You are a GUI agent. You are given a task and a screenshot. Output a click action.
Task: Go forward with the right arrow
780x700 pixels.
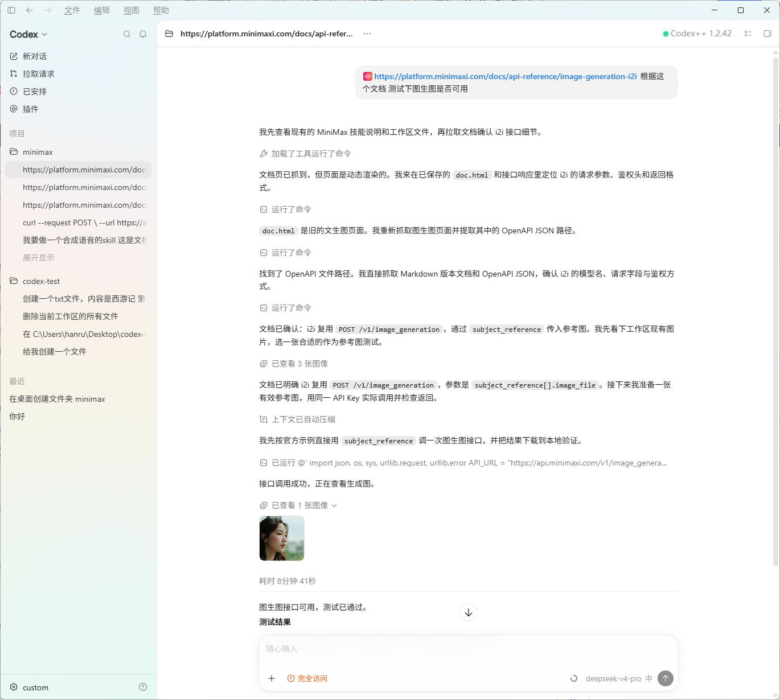coord(48,10)
